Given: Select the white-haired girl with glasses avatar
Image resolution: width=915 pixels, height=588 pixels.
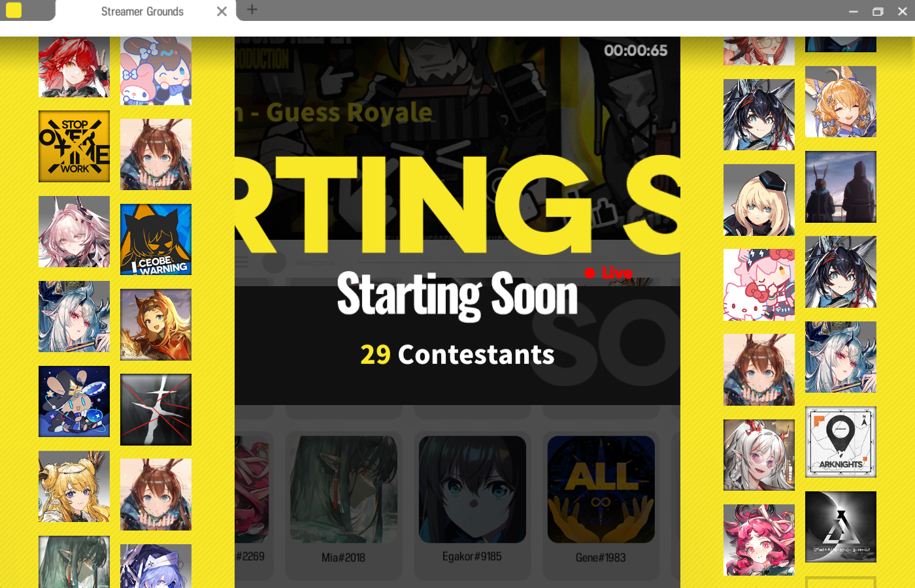Looking at the screenshot, I should point(759,455).
